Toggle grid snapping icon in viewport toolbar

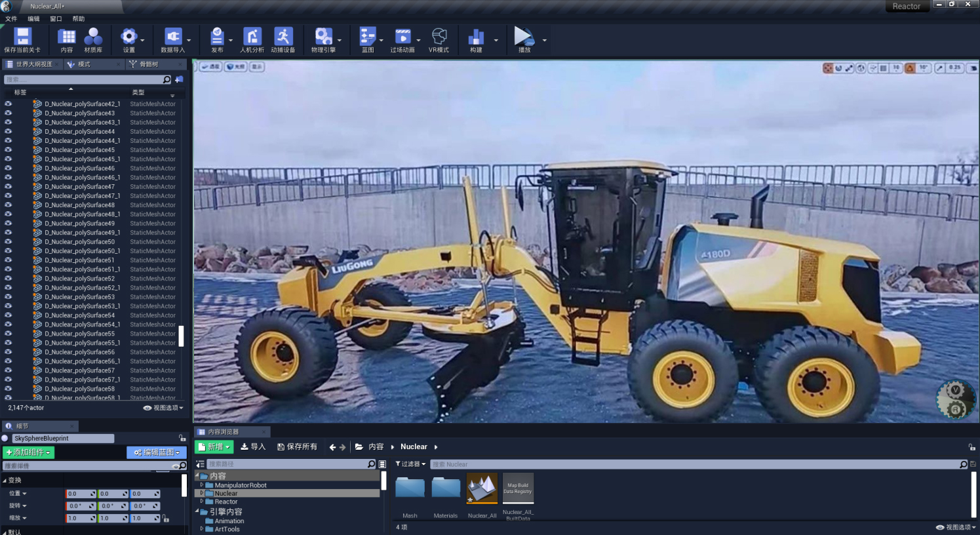click(x=883, y=68)
